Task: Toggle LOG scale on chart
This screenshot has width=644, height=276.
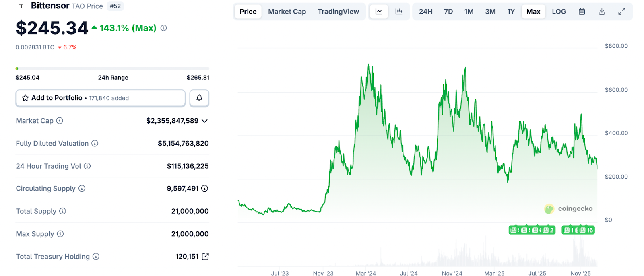Action: point(559,12)
